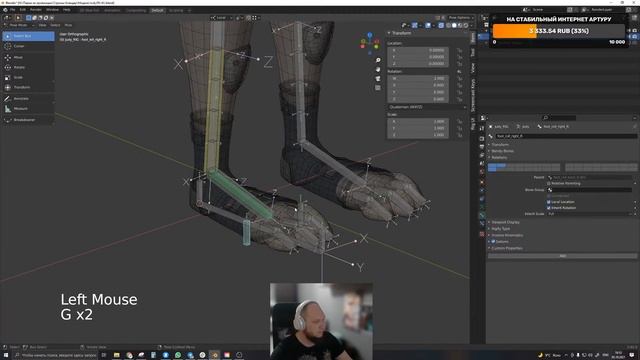Open the Bone Constraints properties tab icon
The image size is (640, 360).
[x=482, y=224]
